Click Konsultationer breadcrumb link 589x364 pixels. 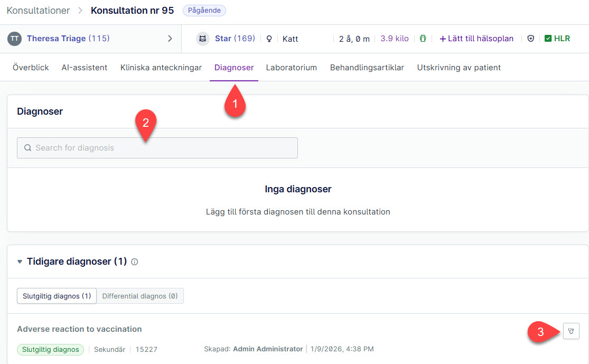39,11
